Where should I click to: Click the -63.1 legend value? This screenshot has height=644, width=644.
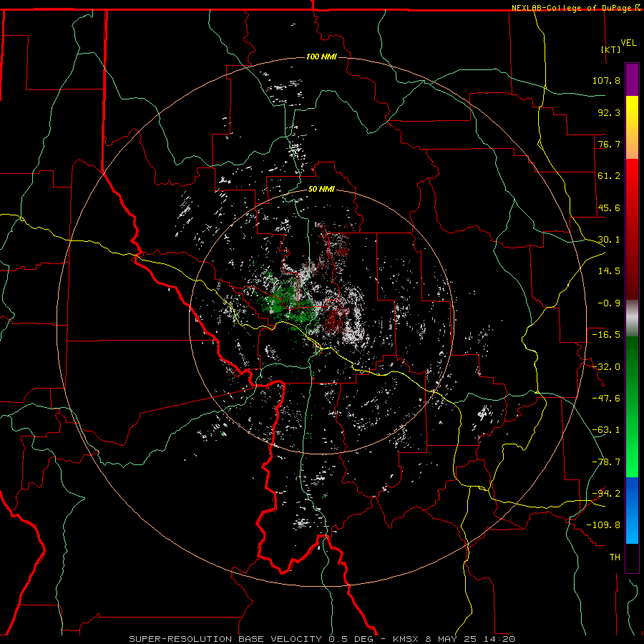pos(606,430)
